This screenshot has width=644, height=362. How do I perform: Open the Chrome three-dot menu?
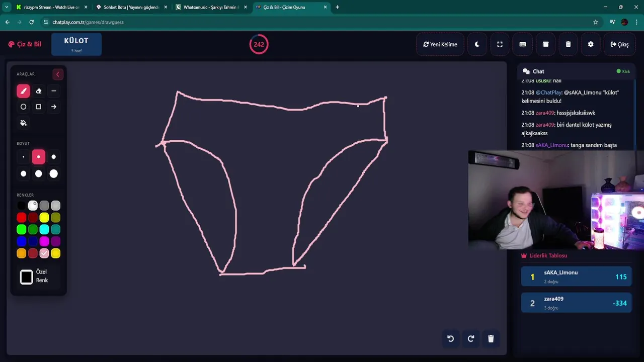click(637, 22)
